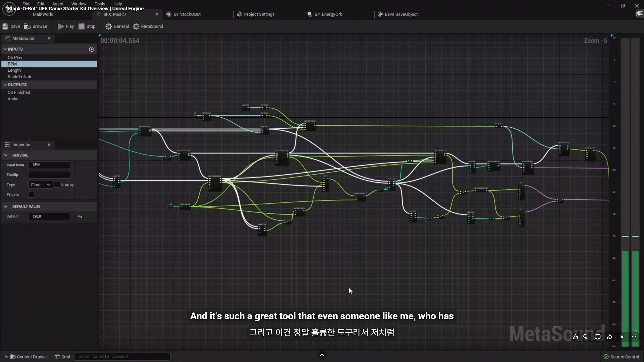The image size is (644, 362).
Task: Click the console command input
Action: (x=122, y=356)
